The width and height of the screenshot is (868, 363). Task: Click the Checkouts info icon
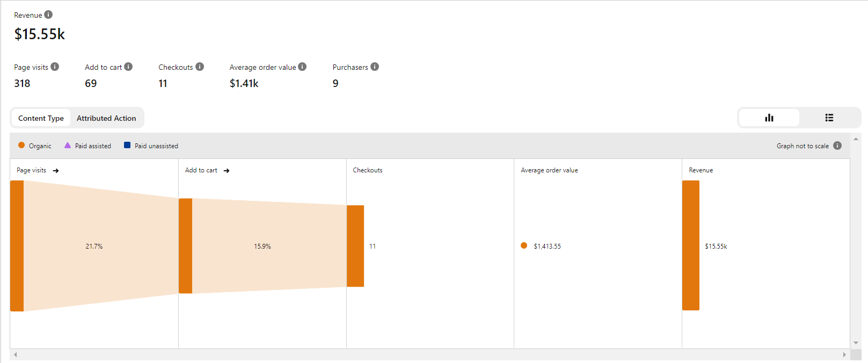200,67
